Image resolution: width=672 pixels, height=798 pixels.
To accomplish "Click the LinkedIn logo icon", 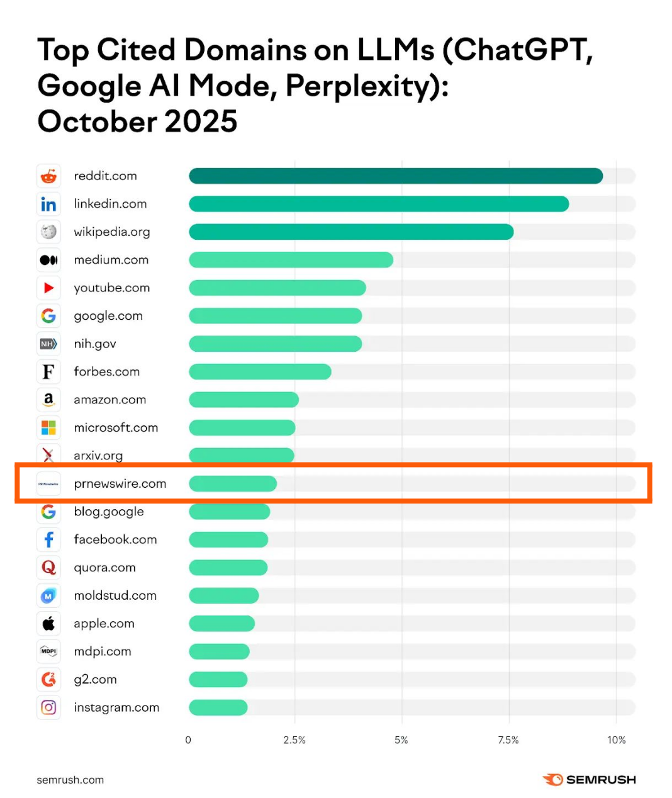I will (x=48, y=204).
